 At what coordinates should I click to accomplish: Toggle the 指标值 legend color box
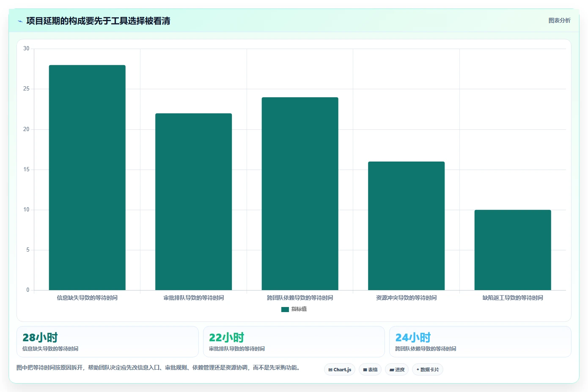pyautogui.click(x=285, y=310)
